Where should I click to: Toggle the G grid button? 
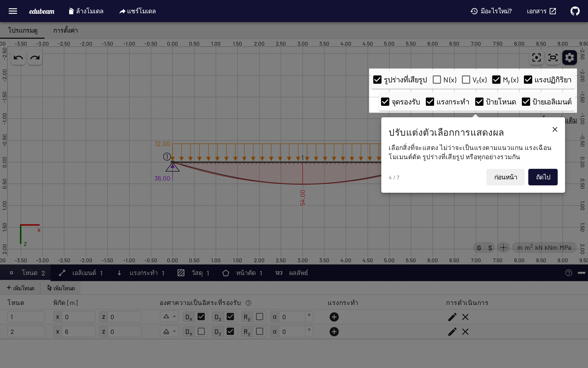(x=479, y=248)
